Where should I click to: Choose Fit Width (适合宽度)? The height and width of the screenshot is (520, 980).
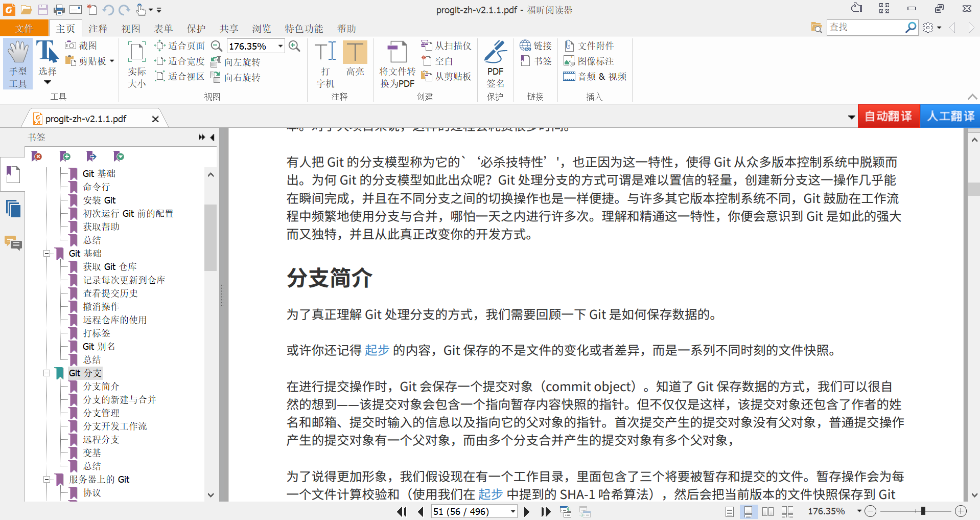tap(180, 61)
